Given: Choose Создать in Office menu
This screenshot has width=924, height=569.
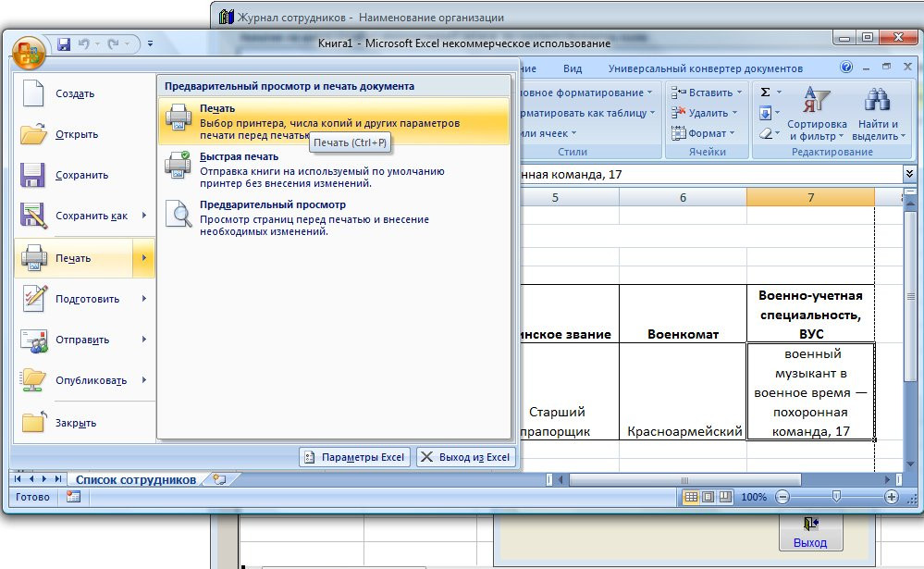Looking at the screenshot, I should [84, 93].
